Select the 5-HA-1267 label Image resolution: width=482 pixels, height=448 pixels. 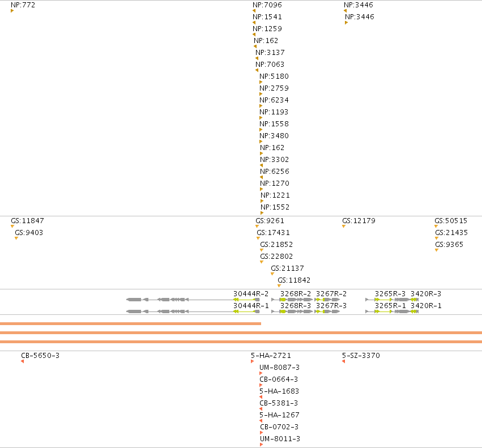279,415
